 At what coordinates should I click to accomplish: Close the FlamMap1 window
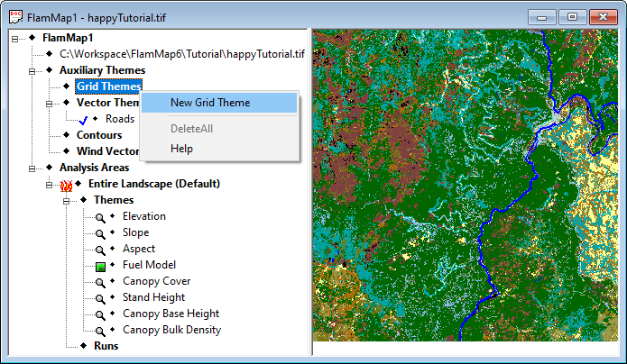pyautogui.click(x=603, y=17)
